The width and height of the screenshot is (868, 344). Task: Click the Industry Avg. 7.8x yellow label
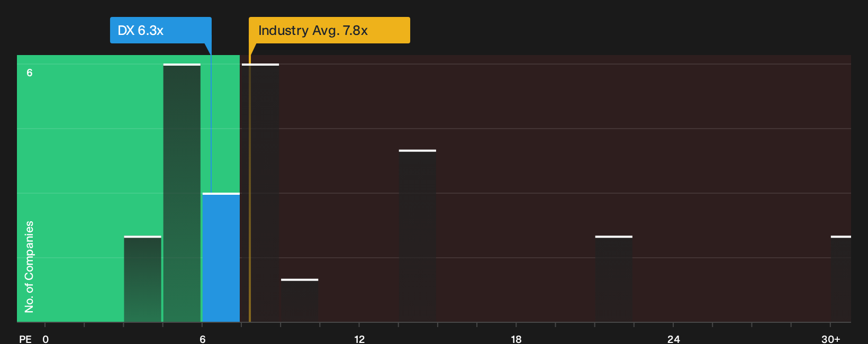(329, 30)
